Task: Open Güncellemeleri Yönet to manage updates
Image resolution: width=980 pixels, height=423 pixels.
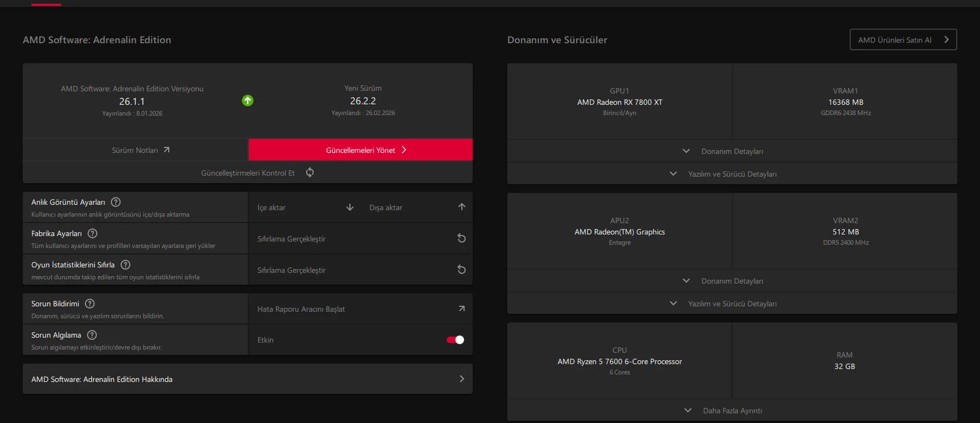Action: [x=361, y=150]
